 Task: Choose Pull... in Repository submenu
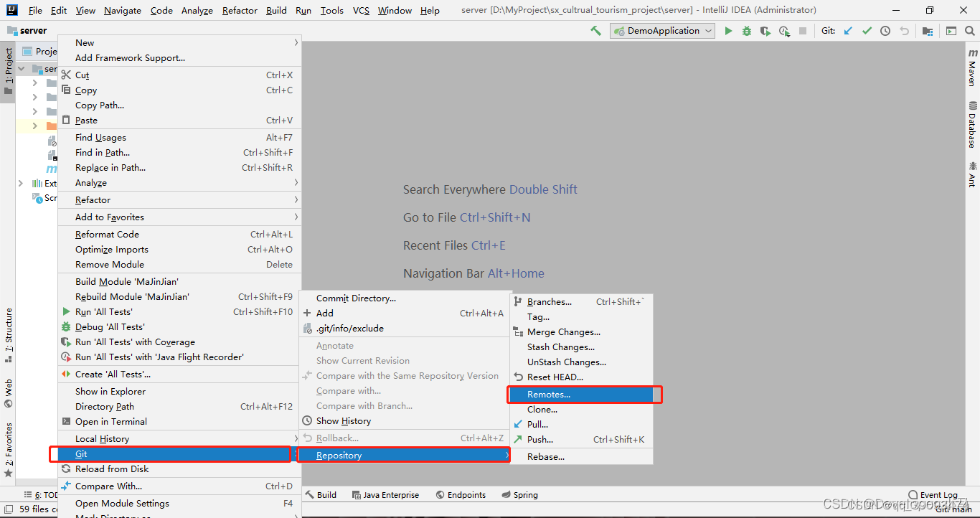[581, 425]
